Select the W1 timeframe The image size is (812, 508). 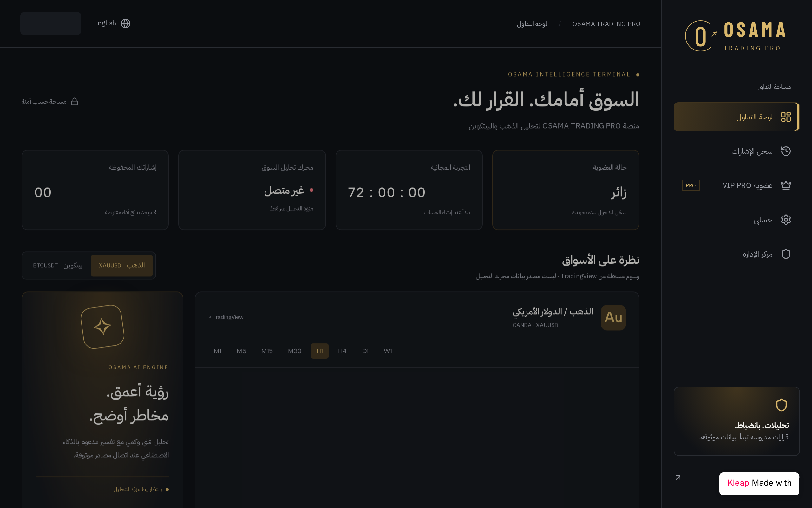[x=388, y=351]
